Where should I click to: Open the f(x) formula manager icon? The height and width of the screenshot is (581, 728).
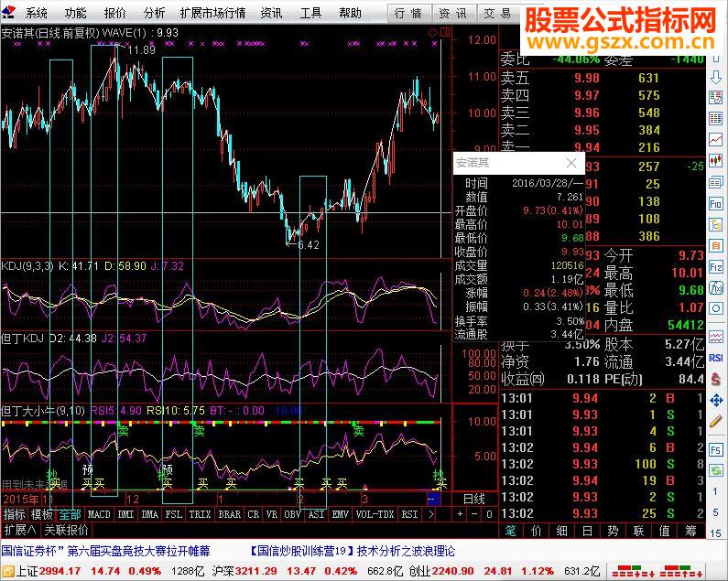[x=715, y=287]
